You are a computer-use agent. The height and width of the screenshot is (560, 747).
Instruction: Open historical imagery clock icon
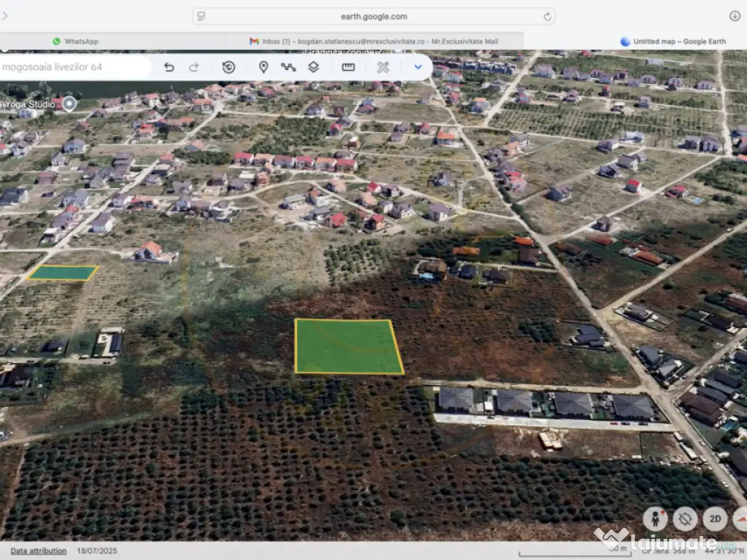(228, 67)
